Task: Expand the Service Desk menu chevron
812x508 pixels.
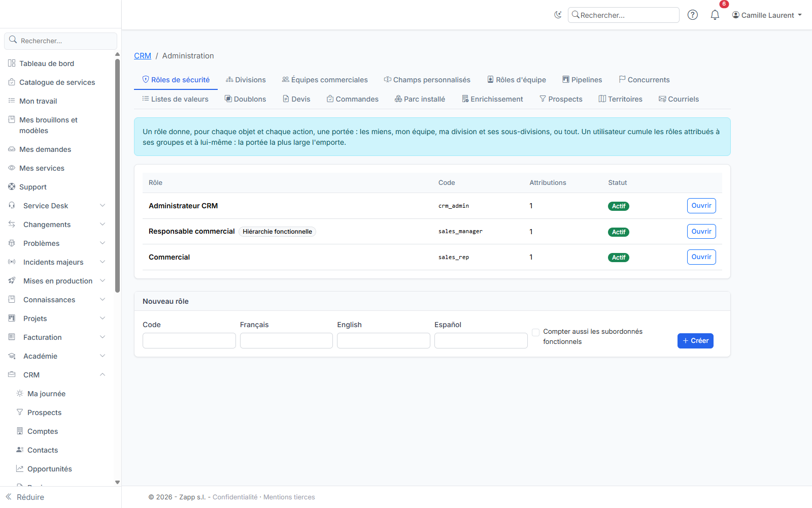Action: point(103,205)
